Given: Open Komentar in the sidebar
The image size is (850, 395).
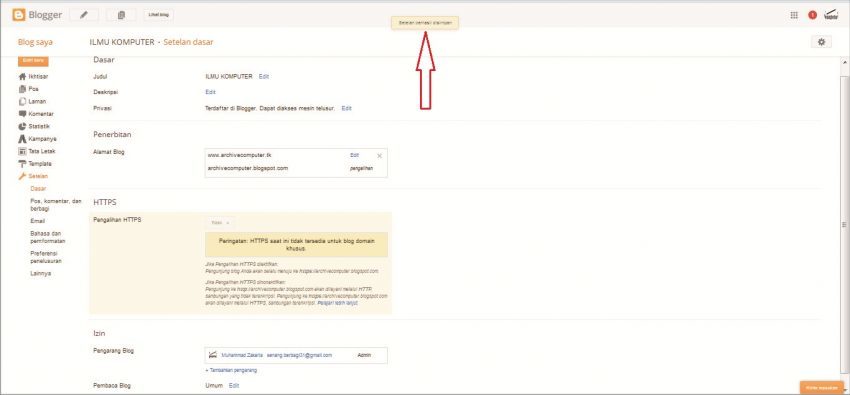Looking at the screenshot, I should coord(41,114).
